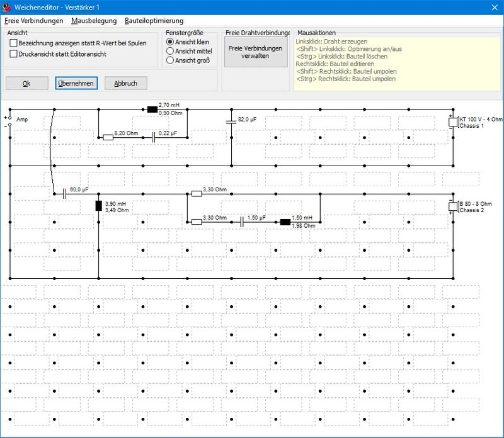Click the '3,49 Ohm' value label
Image resolution: width=504 pixels, height=438 pixels.
tap(117, 210)
